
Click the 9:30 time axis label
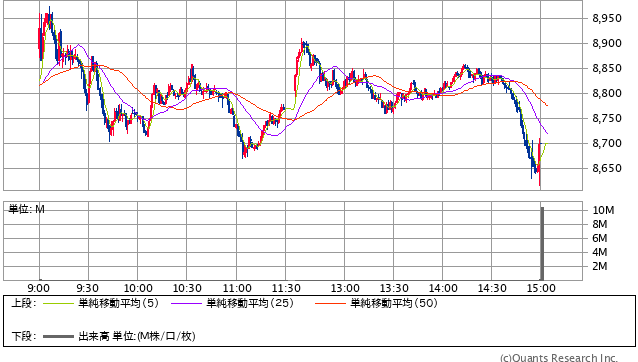pos(87,288)
